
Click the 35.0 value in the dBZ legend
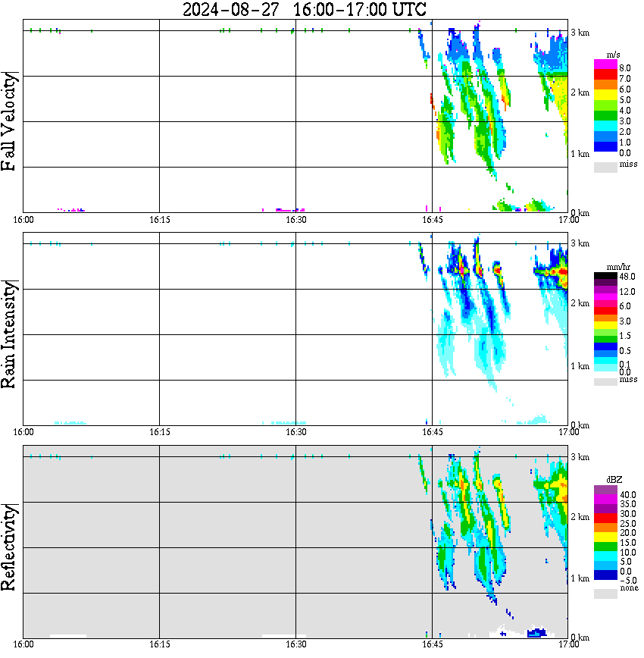pos(627,504)
